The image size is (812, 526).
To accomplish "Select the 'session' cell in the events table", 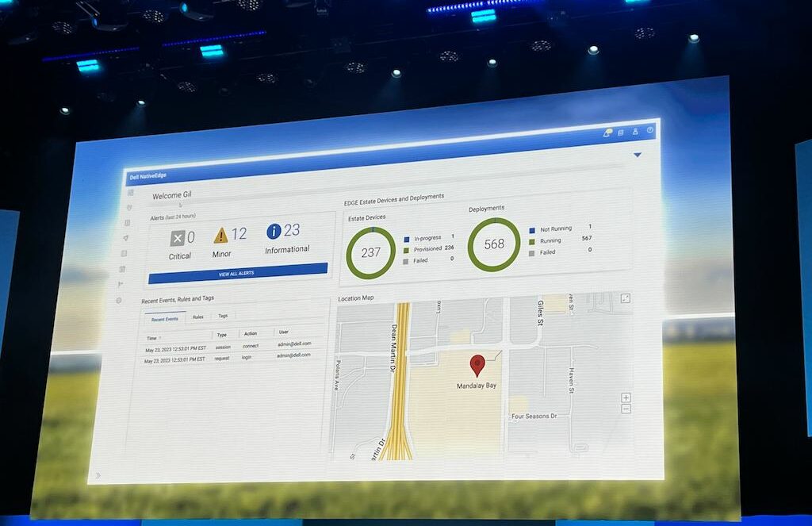I will pyautogui.click(x=223, y=347).
